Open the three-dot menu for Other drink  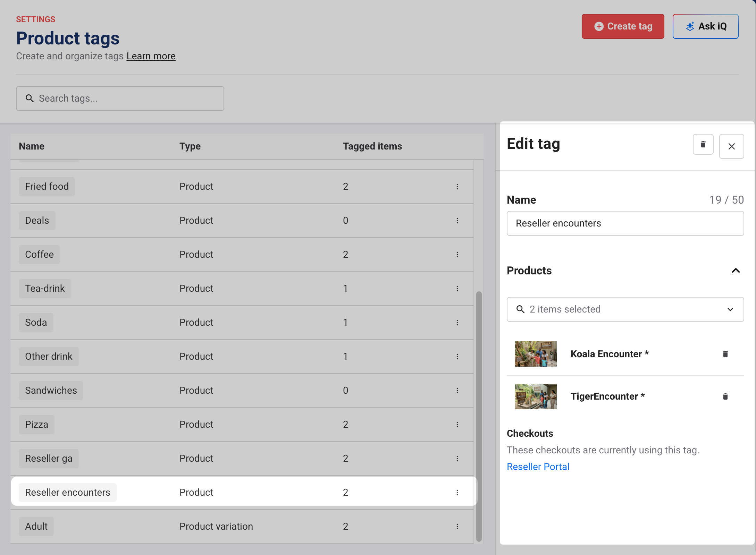pyautogui.click(x=457, y=357)
